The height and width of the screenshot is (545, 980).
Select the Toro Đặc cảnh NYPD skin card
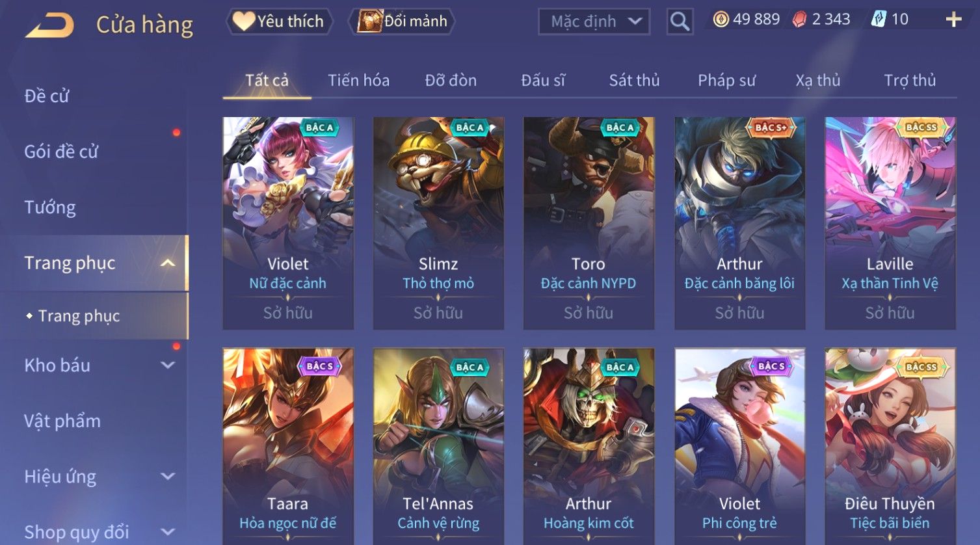[589, 223]
